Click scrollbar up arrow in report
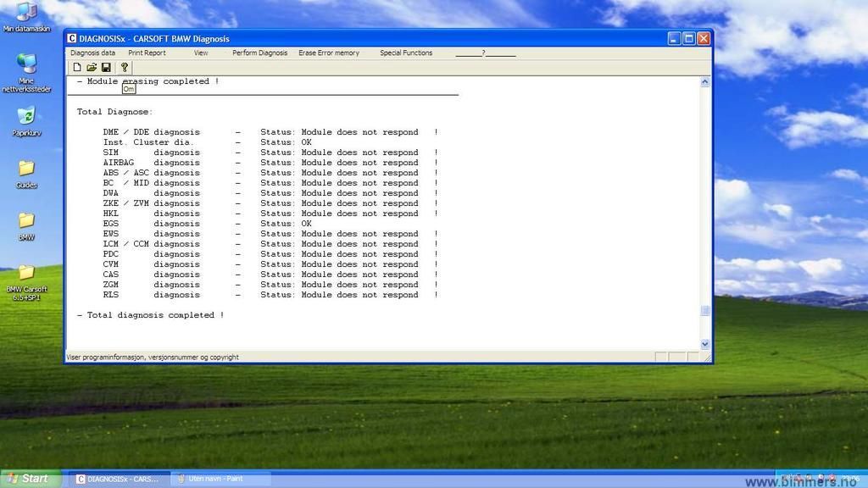This screenshot has height=488, width=868. [x=704, y=82]
